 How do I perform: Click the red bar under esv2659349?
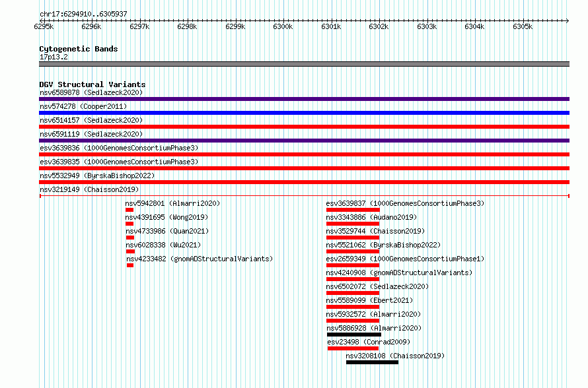coord(353,265)
